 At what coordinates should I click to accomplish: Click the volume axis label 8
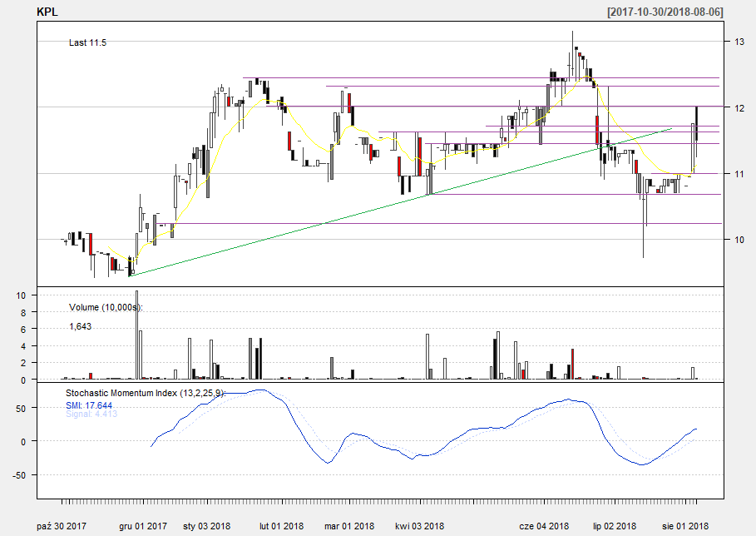click(x=23, y=313)
